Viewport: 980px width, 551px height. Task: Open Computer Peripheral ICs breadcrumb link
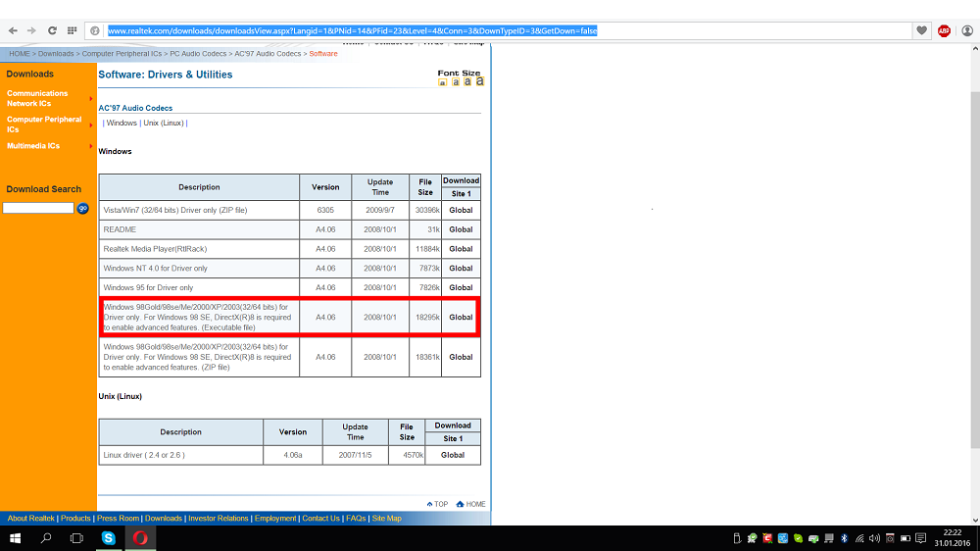coord(122,54)
